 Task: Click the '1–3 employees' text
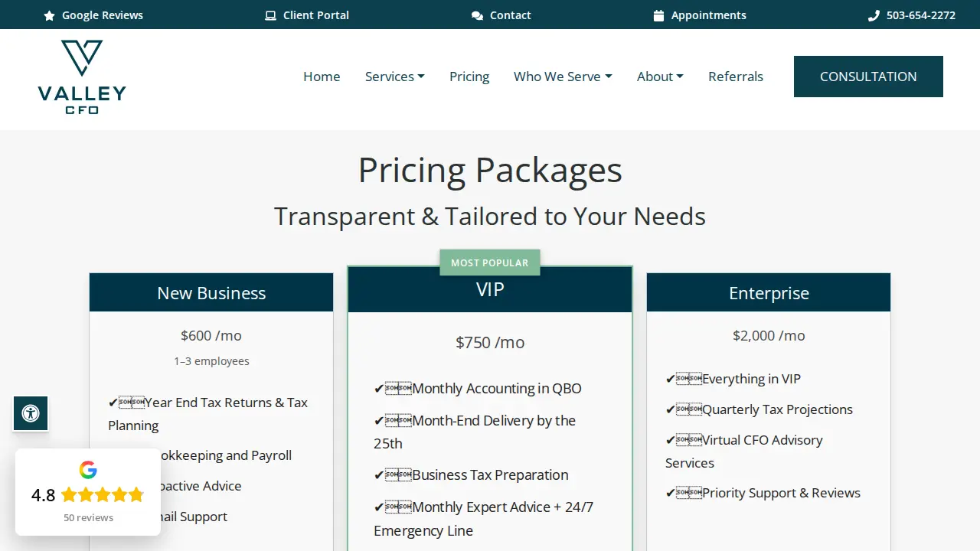point(211,361)
